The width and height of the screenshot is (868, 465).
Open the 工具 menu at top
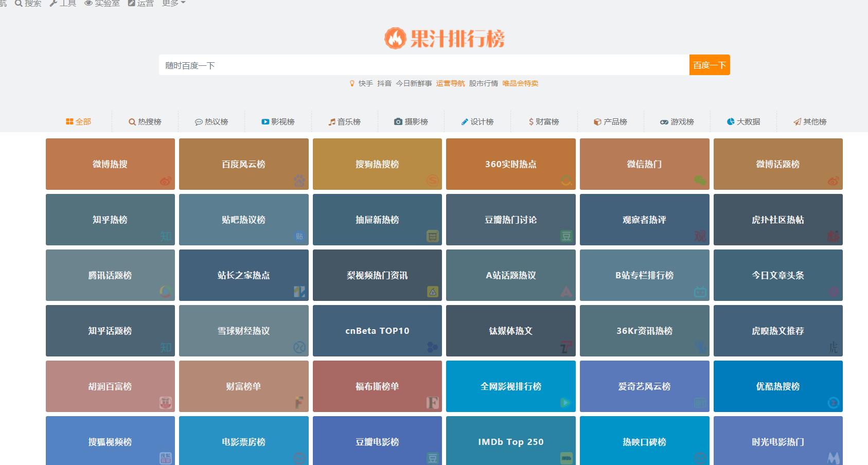[63, 3]
